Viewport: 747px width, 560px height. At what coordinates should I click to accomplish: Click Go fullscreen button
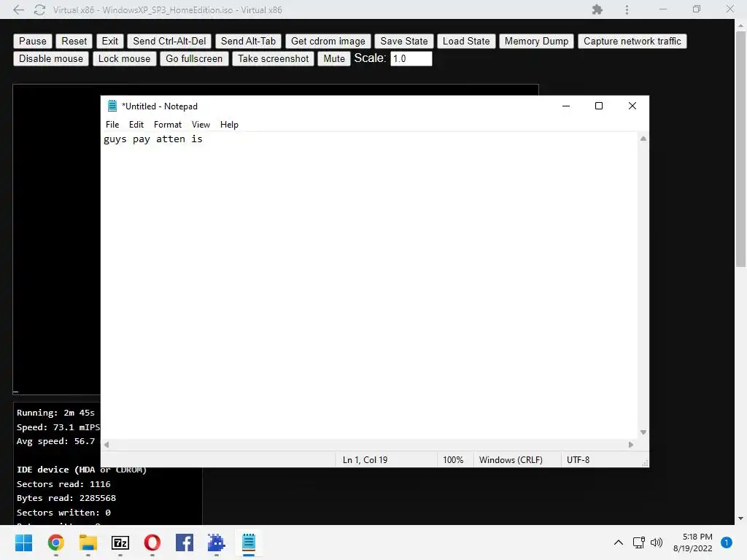(194, 58)
